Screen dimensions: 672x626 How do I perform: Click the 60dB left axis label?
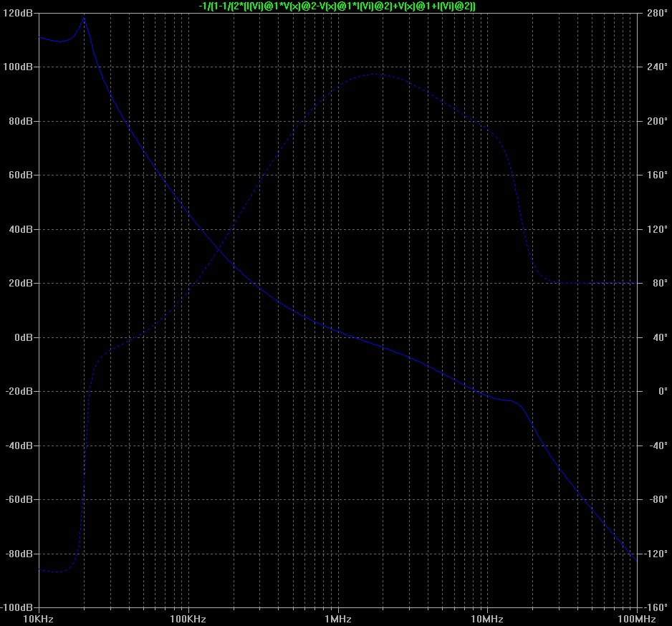coord(21,175)
